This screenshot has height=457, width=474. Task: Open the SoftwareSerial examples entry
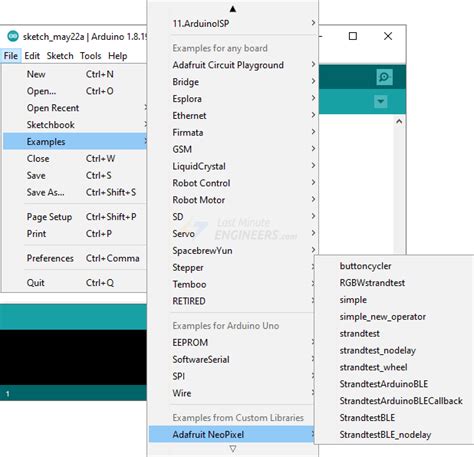coord(232,359)
